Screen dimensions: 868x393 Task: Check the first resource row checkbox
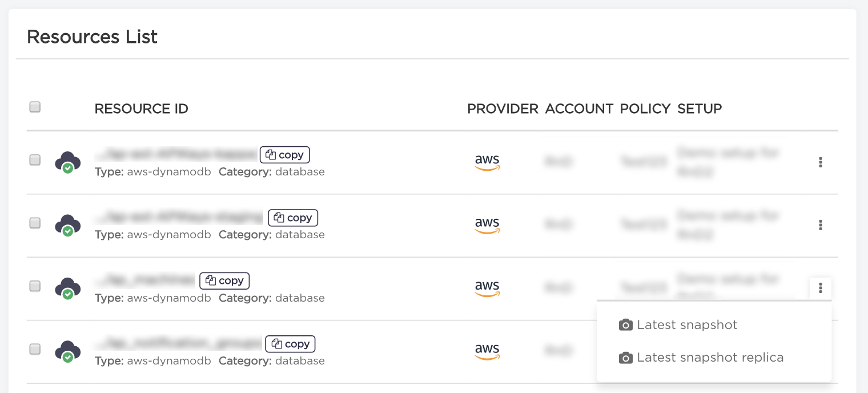coord(35,160)
